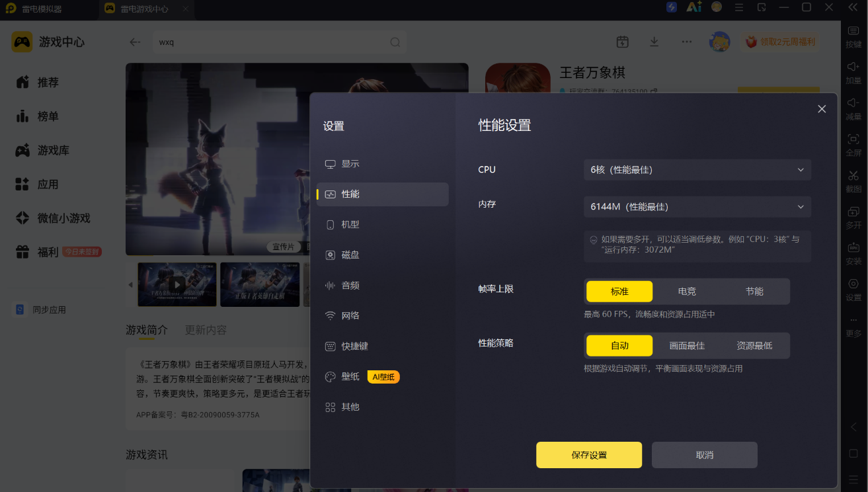Click the first trailer thumbnail with play icon

pyautogui.click(x=177, y=284)
